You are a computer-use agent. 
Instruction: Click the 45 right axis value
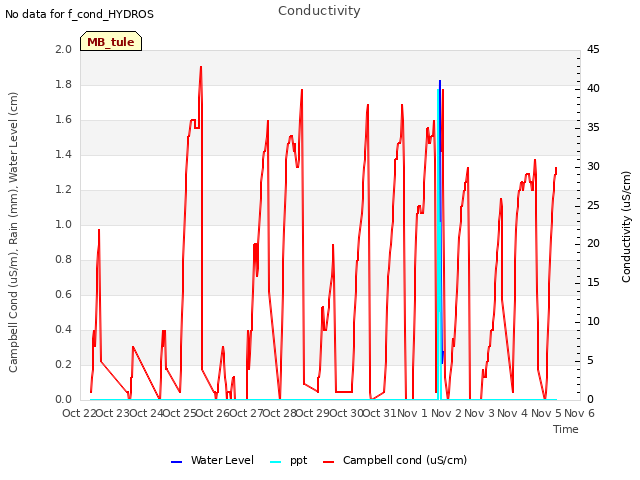click(x=593, y=49)
